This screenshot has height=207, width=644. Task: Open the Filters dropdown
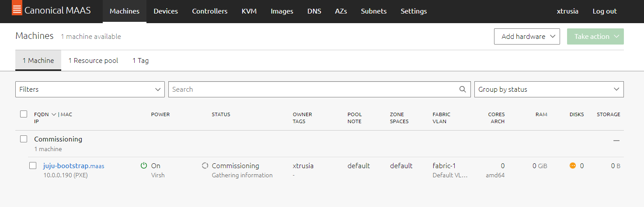90,90
